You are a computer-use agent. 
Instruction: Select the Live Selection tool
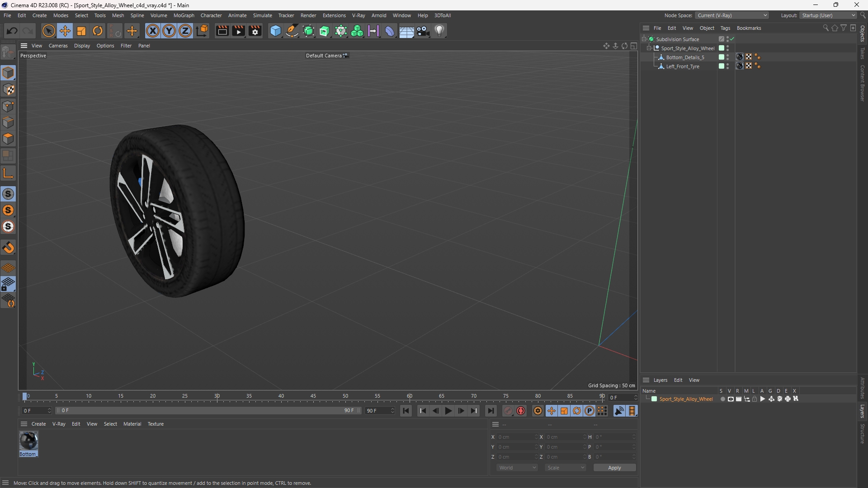pos(48,31)
